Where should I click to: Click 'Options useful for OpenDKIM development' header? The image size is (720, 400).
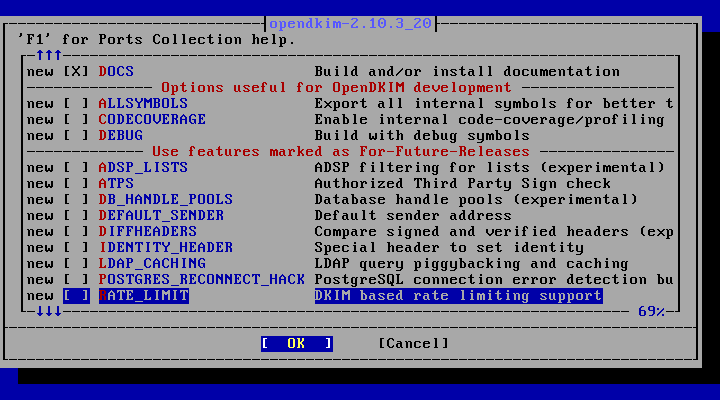[x=336, y=88]
